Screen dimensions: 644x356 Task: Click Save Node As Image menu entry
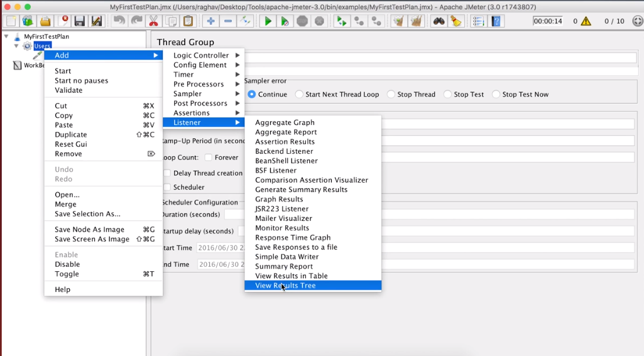coord(104,230)
